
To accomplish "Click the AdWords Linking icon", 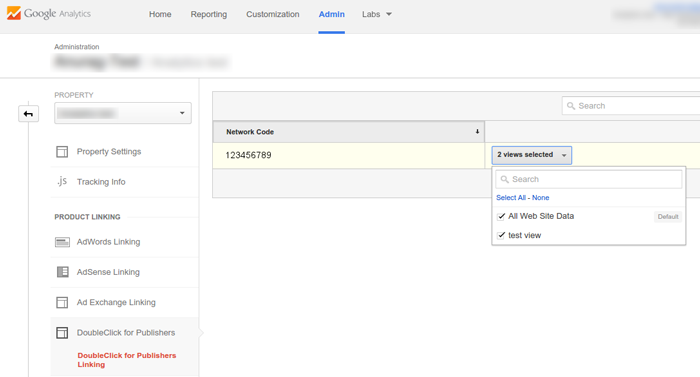I will tap(62, 242).
